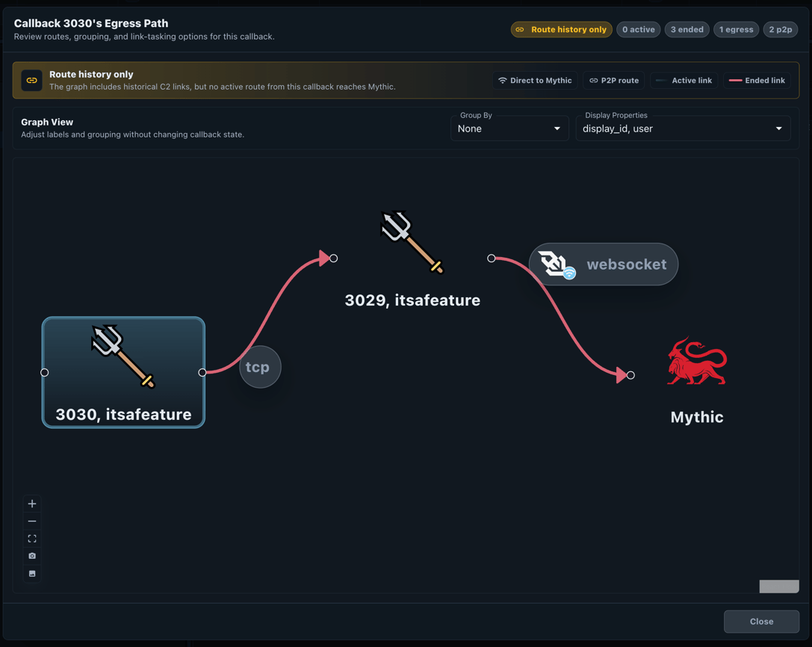The width and height of the screenshot is (812, 647).
Task: Click the gray attribution box in graph corner
Action: tap(779, 586)
